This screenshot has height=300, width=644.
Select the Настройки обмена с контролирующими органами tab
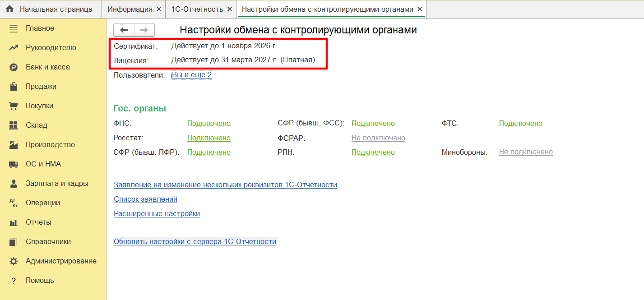[x=332, y=9]
